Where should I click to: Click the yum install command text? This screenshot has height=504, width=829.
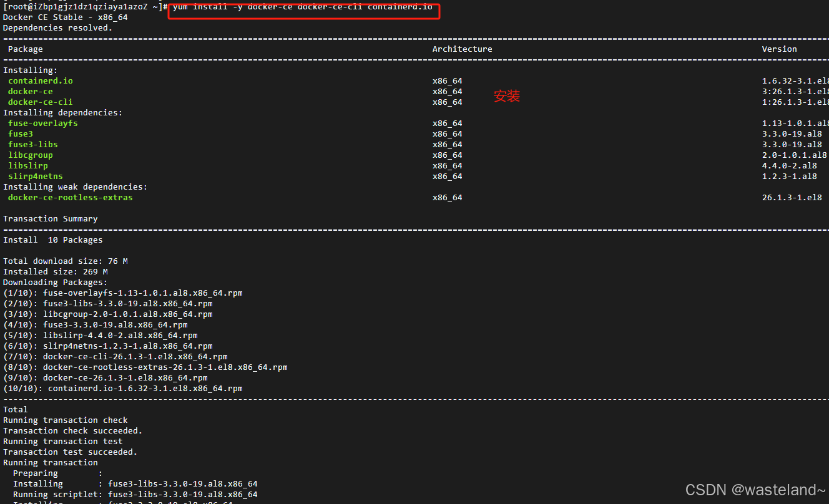(x=302, y=7)
